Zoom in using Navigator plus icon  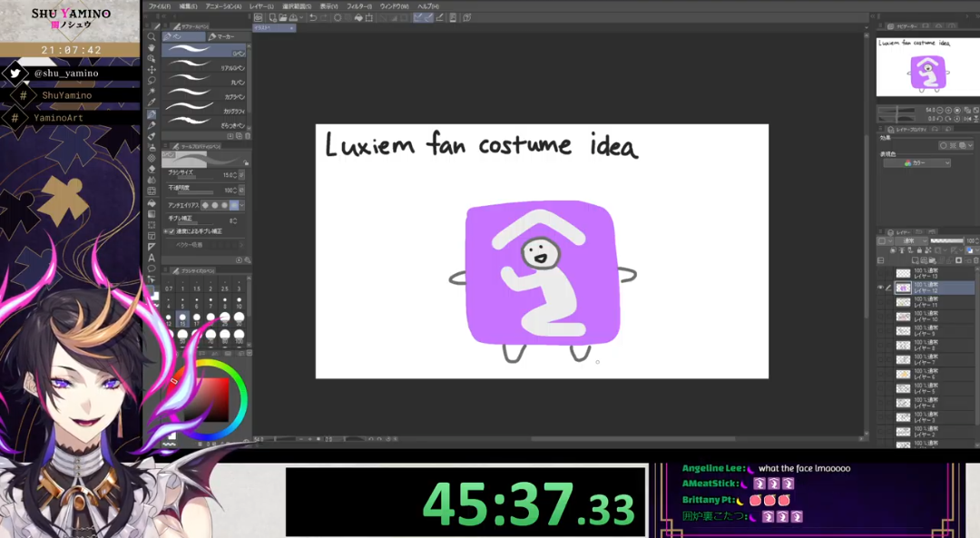pyautogui.click(x=948, y=110)
